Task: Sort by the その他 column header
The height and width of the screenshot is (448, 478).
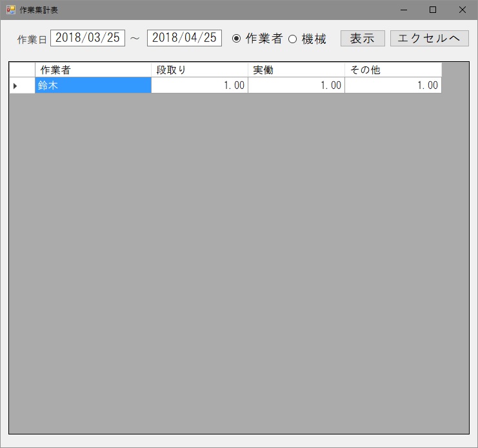Action: pos(393,70)
